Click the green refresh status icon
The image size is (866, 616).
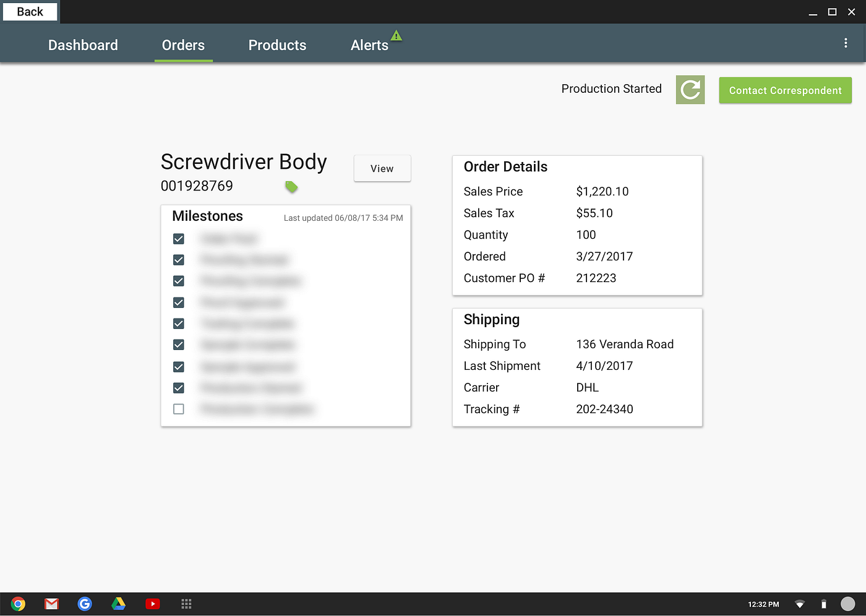point(690,90)
